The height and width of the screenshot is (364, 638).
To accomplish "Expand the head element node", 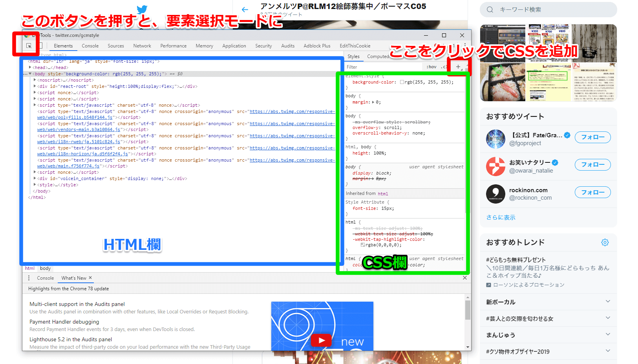I will pyautogui.click(x=30, y=67).
